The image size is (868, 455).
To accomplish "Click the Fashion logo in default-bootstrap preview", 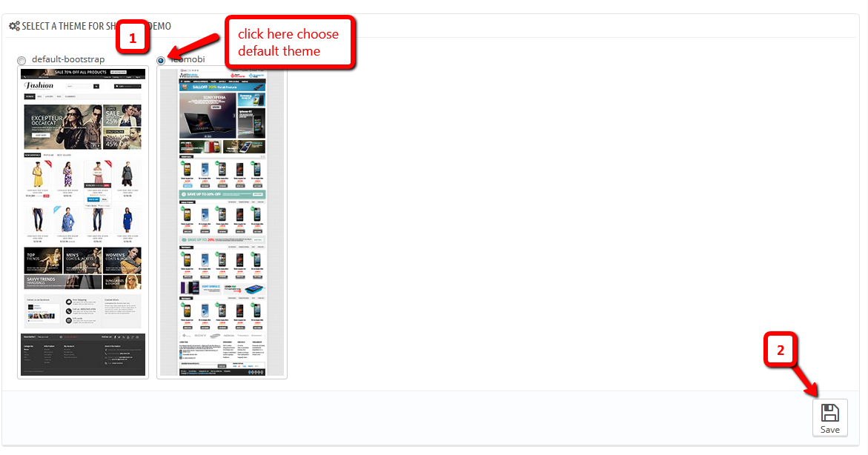I will click(x=39, y=86).
